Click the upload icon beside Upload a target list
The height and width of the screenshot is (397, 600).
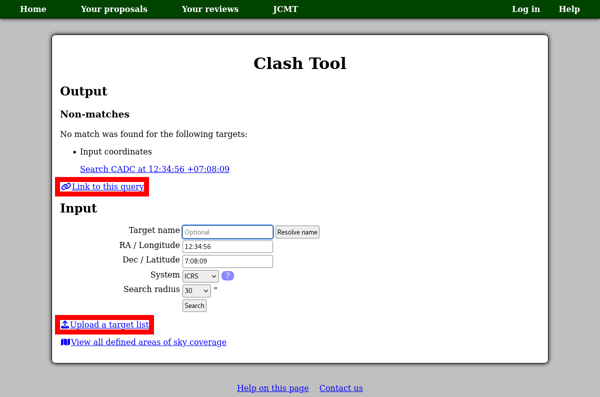point(65,324)
